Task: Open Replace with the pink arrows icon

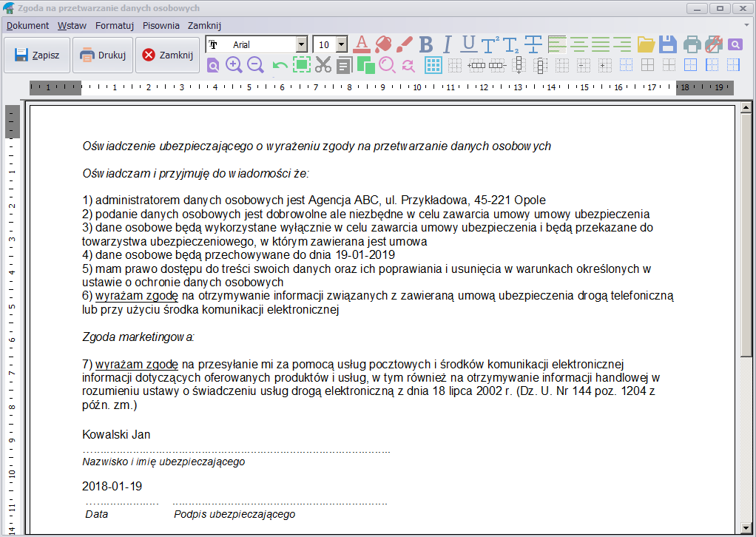Action: 408,66
